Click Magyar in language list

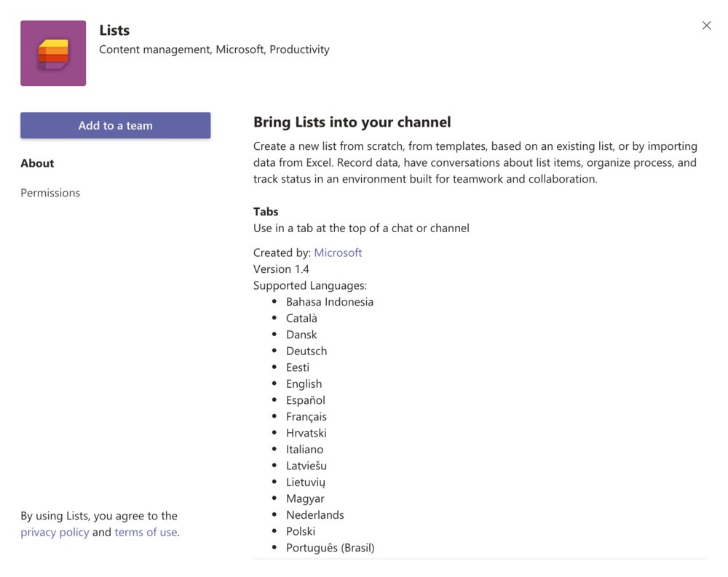coord(305,498)
